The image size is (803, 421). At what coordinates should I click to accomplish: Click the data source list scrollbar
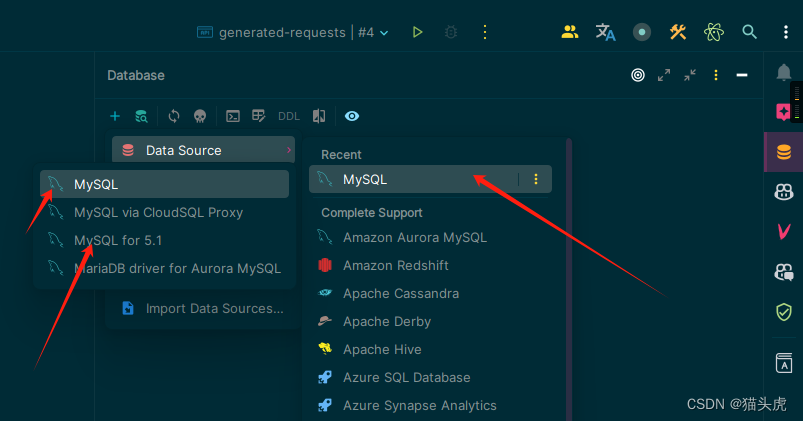tap(568, 280)
